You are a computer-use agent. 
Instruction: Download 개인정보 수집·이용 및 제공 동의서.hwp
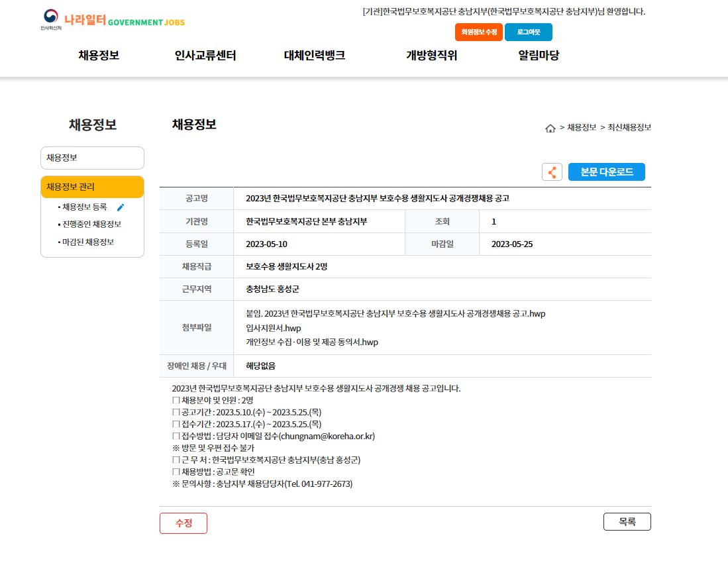point(312,342)
